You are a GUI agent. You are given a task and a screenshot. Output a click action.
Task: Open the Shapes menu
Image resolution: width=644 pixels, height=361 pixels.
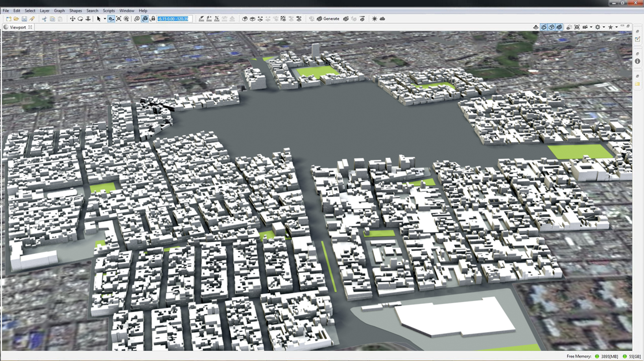76,11
